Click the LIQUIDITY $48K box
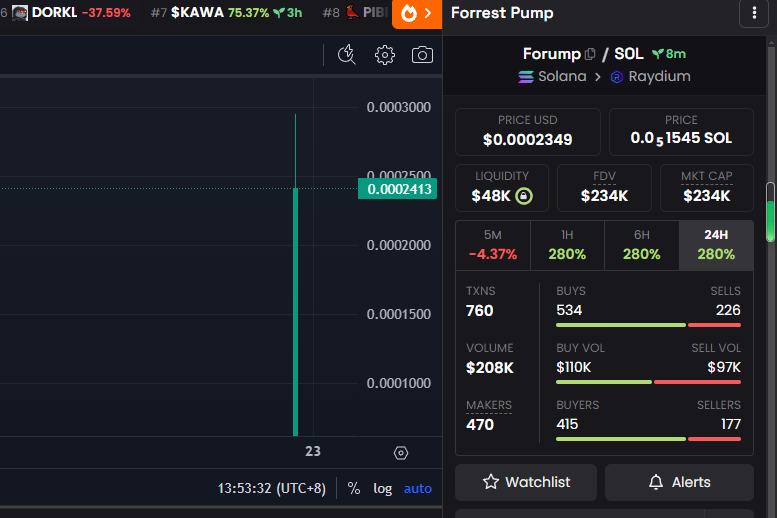This screenshot has width=777, height=518. click(502, 188)
